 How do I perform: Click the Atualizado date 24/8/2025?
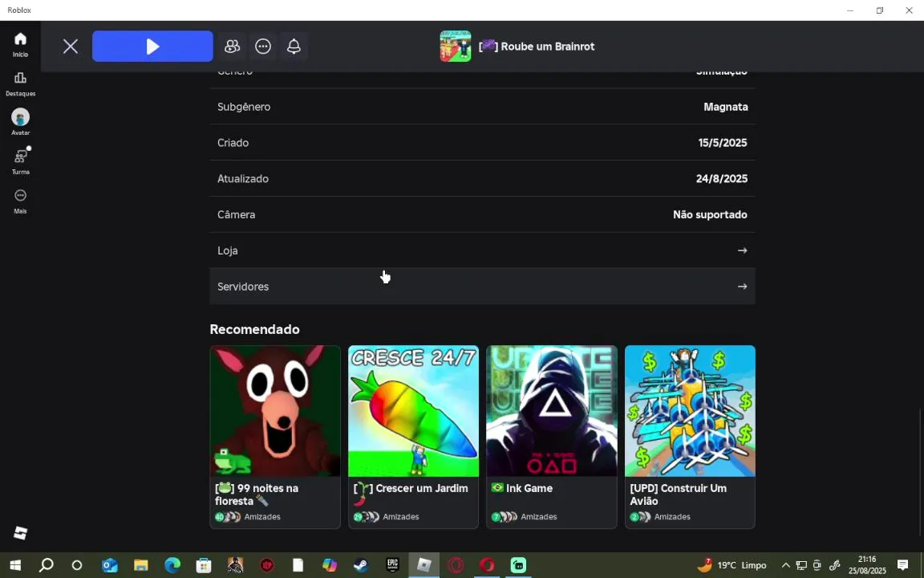(721, 179)
